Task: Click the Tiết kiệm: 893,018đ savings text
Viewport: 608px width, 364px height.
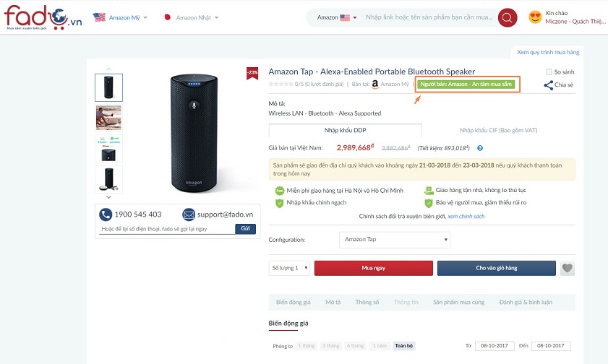Action: tap(444, 148)
